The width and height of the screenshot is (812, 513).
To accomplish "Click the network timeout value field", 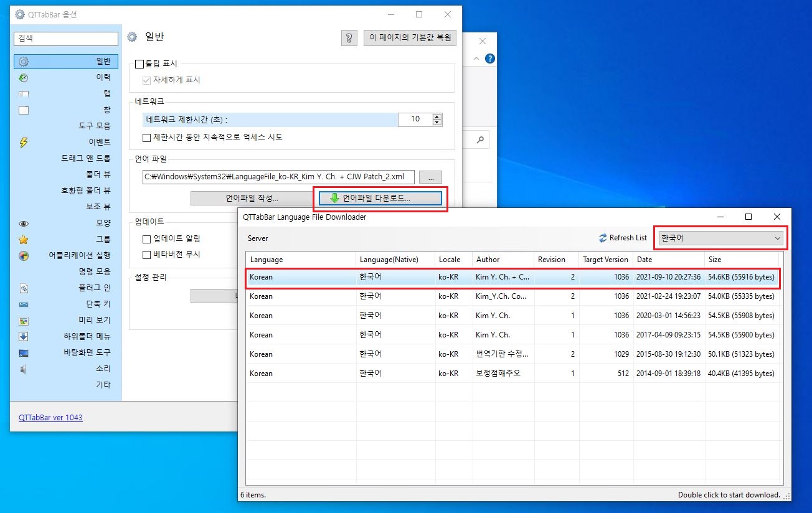I will pyautogui.click(x=415, y=119).
